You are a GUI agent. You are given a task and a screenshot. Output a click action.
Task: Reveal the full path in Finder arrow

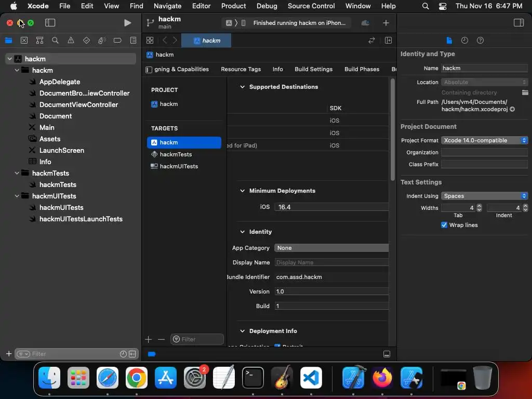tap(512, 109)
